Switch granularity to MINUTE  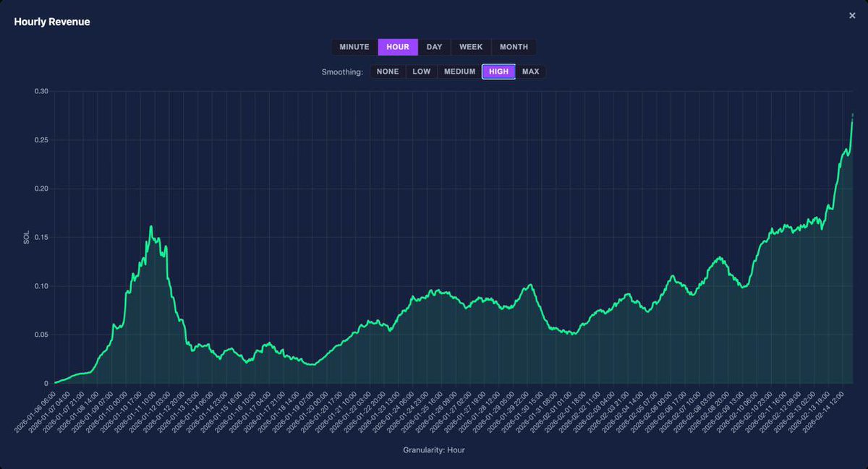[x=354, y=47]
